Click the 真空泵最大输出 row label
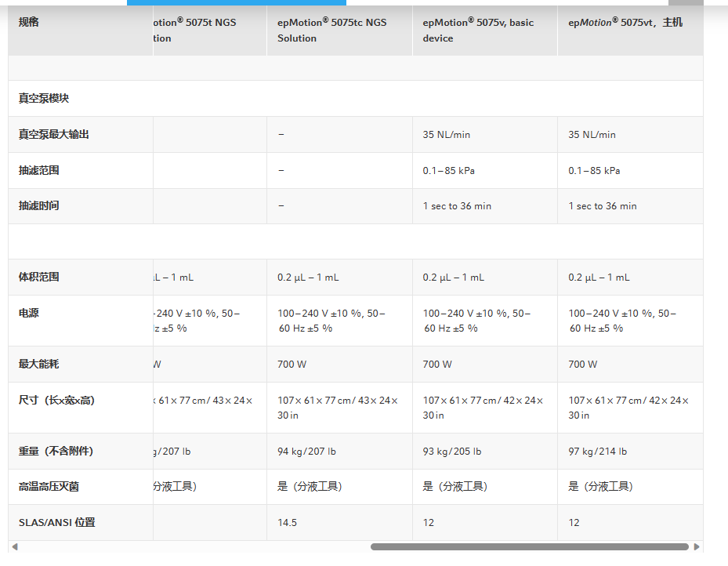728x566 pixels. [x=54, y=135]
